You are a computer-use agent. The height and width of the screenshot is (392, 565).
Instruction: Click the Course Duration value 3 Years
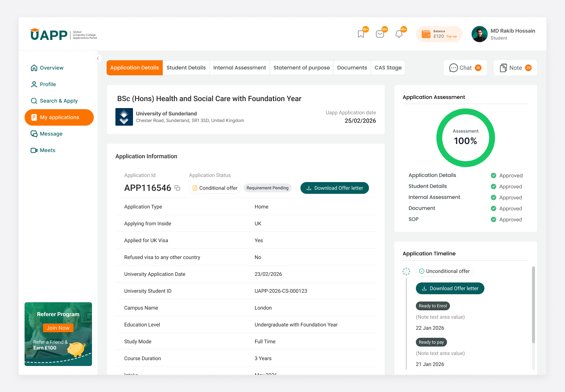coord(263,358)
